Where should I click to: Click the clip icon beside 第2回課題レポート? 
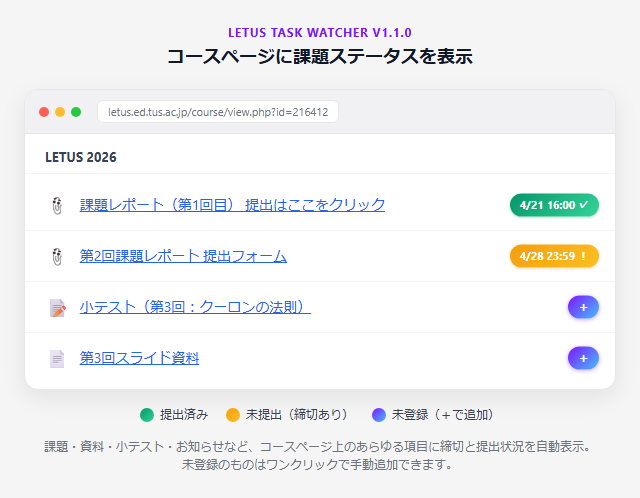click(58, 257)
